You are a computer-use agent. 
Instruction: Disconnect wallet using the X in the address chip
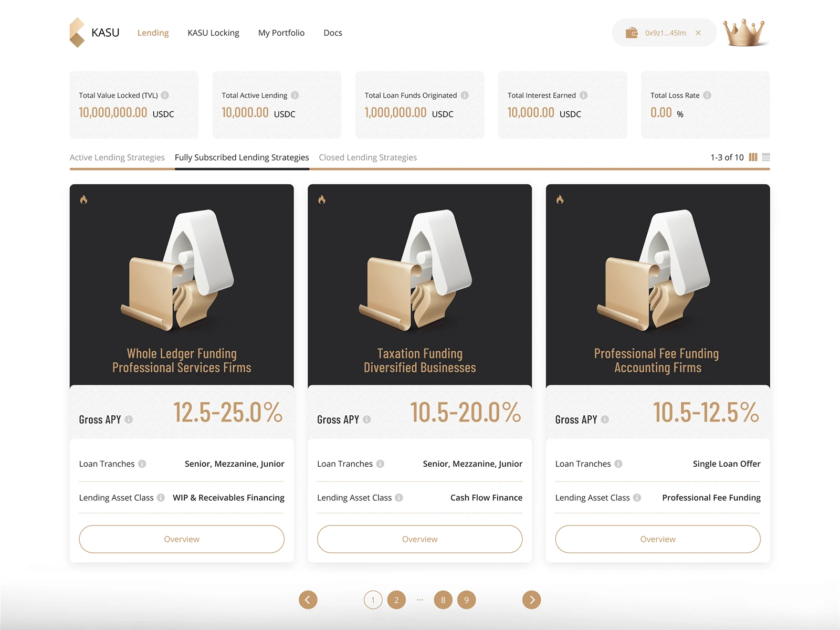(x=698, y=33)
